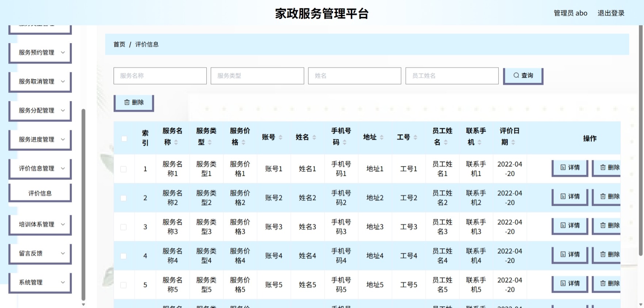The height and width of the screenshot is (308, 644).
Task: Tick the checkbox for row 3
Action: click(x=123, y=227)
